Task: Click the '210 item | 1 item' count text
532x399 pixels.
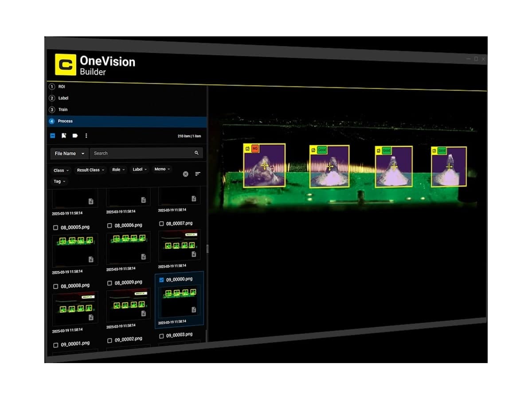Action: tap(189, 136)
